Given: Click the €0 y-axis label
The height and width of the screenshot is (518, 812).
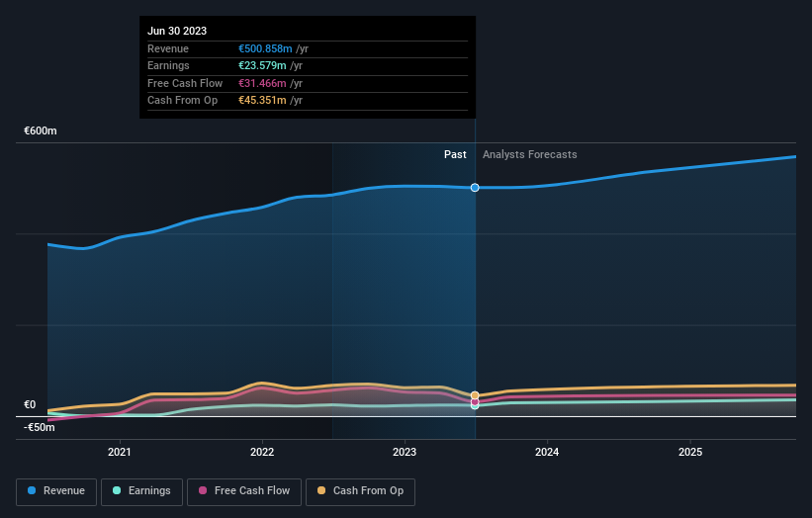Looking at the screenshot, I should coord(30,404).
